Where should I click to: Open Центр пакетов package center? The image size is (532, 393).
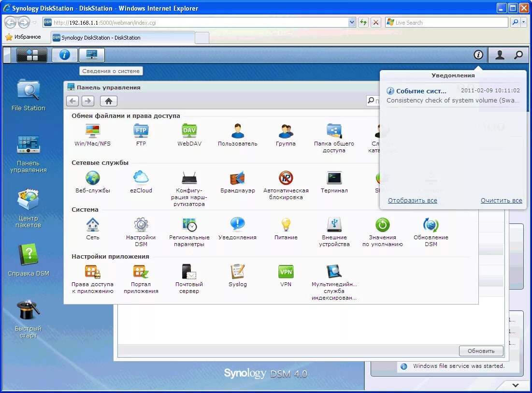point(28,209)
